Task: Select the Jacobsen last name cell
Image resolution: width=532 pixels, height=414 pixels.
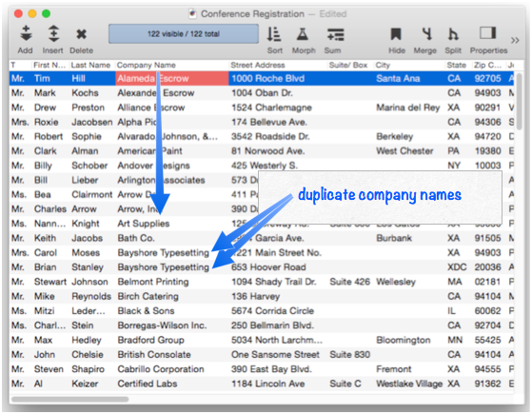Action: (x=92, y=122)
